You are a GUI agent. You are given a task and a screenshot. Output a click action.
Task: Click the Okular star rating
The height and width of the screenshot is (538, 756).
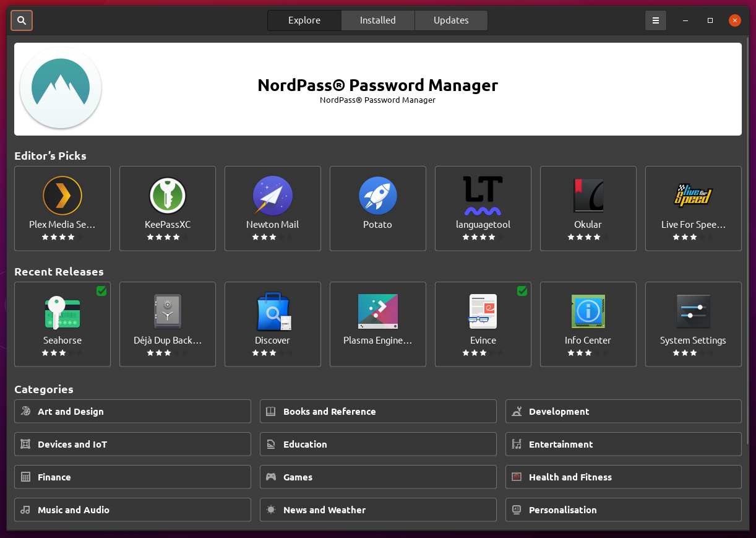pyautogui.click(x=588, y=237)
